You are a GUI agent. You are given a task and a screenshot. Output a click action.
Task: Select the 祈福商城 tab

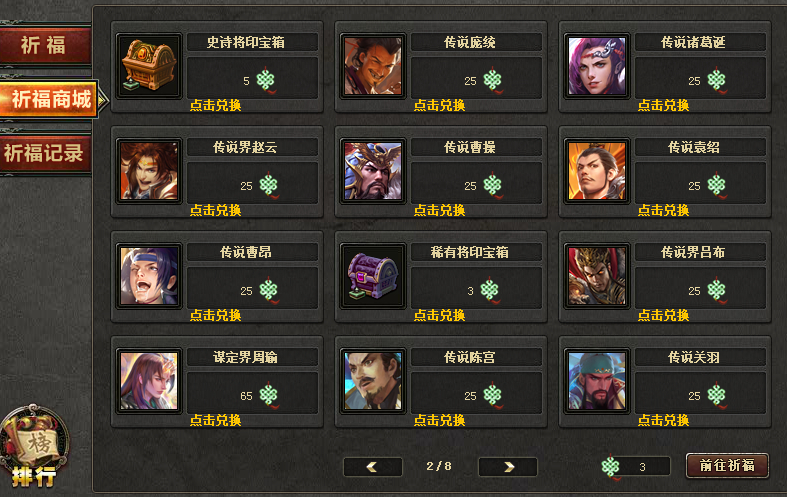click(49, 99)
